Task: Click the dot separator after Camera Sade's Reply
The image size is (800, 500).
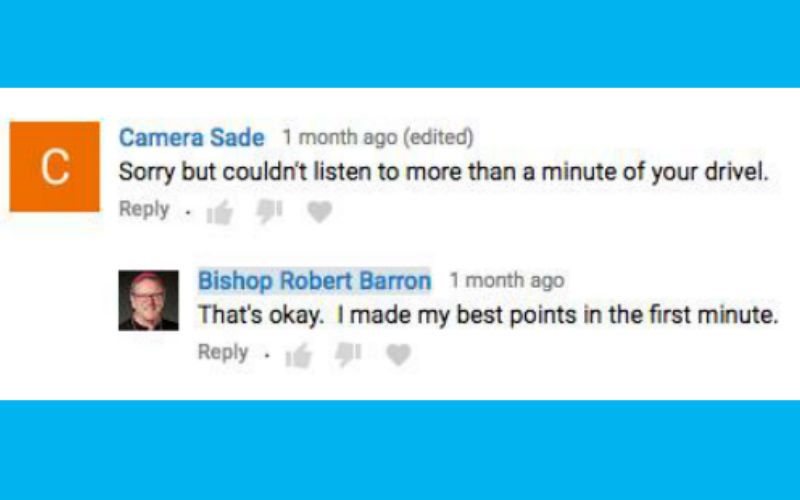Action: point(187,213)
